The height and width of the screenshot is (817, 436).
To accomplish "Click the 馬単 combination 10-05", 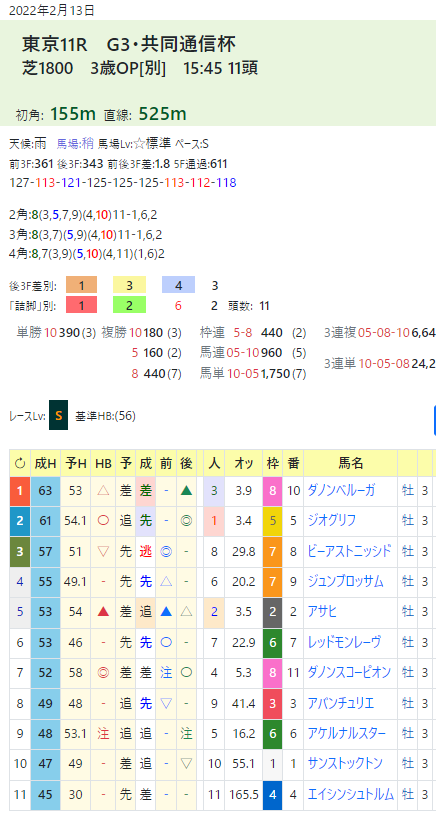I will pyautogui.click(x=242, y=373).
